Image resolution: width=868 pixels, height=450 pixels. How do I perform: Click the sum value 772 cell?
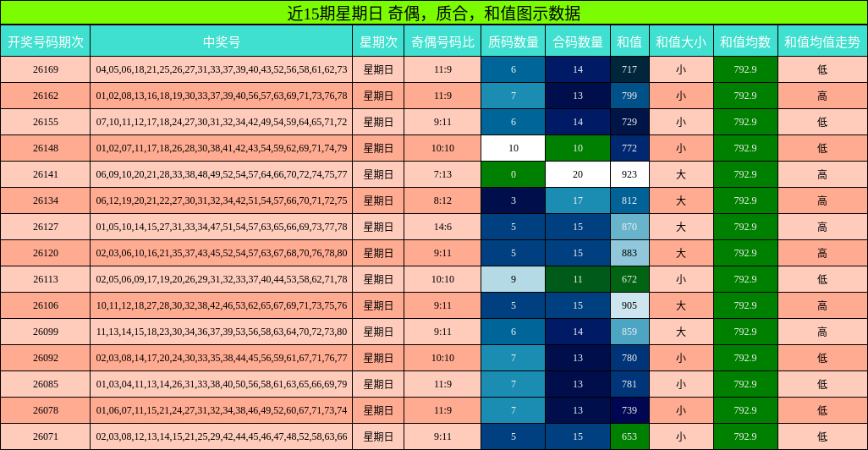(629, 148)
